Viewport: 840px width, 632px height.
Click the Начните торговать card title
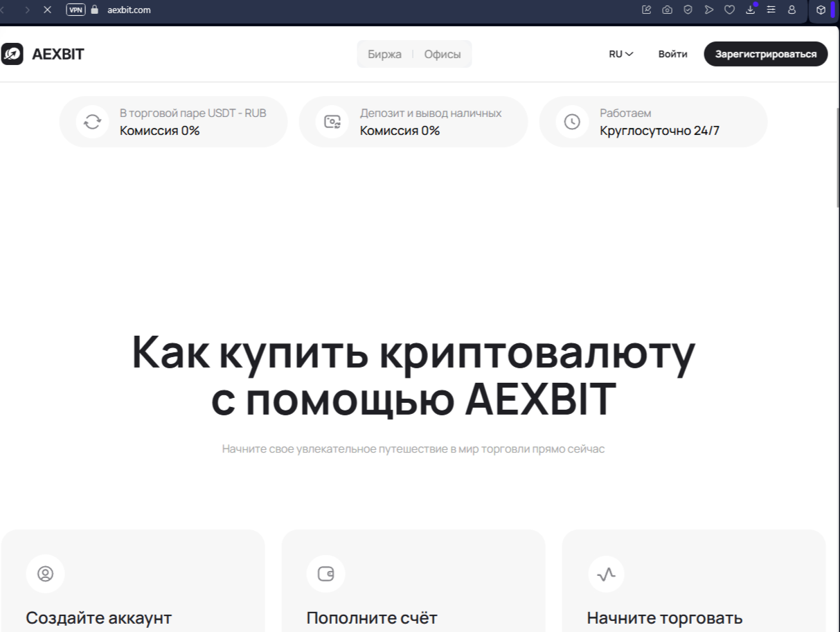tap(665, 617)
